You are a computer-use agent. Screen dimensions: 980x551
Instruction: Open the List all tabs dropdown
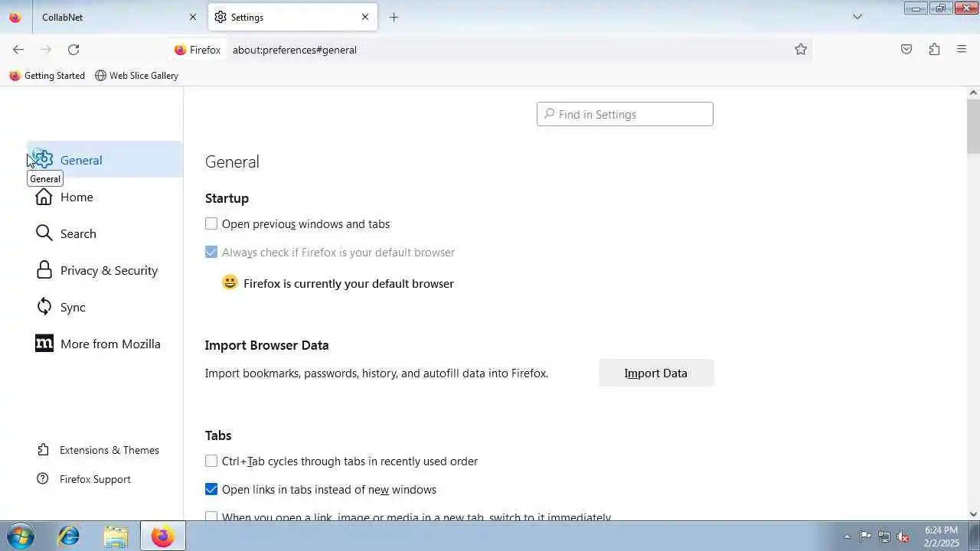click(857, 17)
